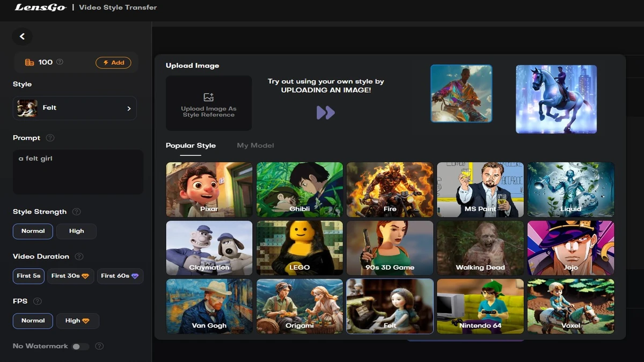
Task: Choose First 60s video duration
Action: click(x=120, y=276)
